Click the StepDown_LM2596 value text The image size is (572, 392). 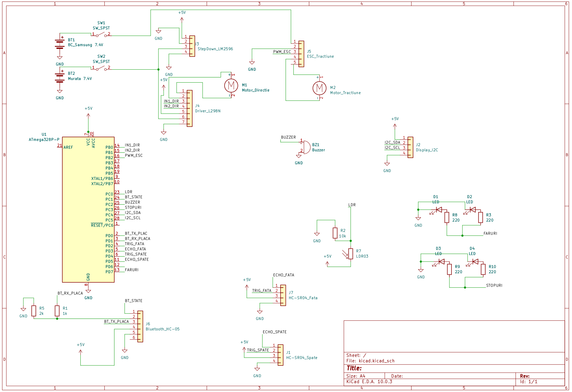click(215, 49)
